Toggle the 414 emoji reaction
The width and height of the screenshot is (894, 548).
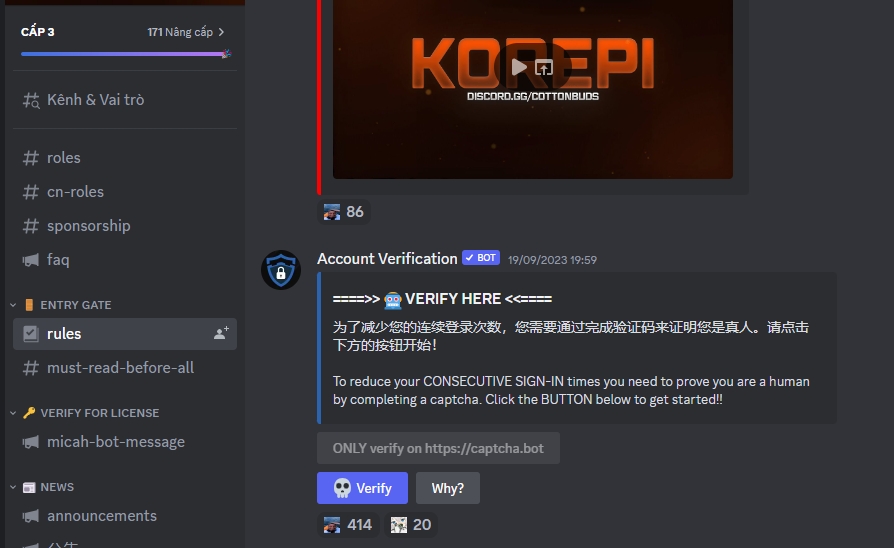click(348, 525)
